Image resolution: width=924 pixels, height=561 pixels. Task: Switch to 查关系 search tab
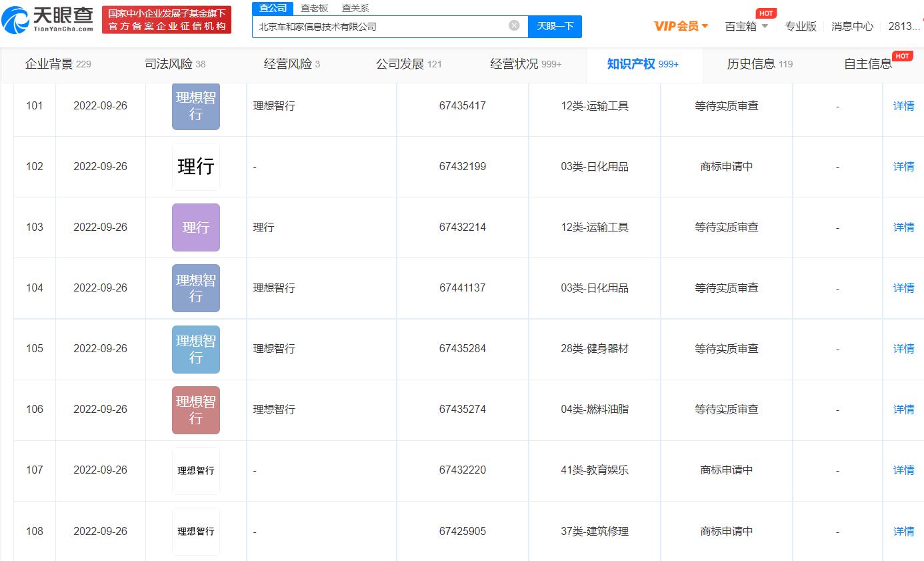pos(355,8)
